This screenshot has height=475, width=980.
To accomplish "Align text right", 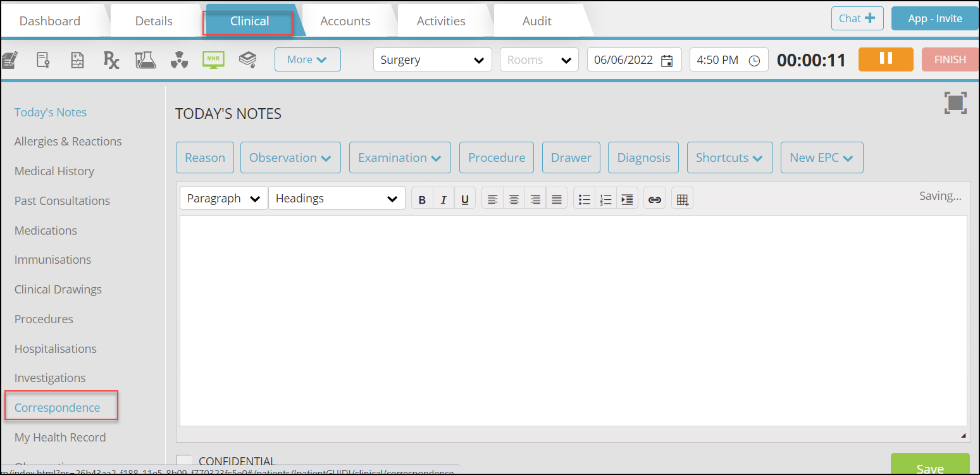I will tap(535, 199).
